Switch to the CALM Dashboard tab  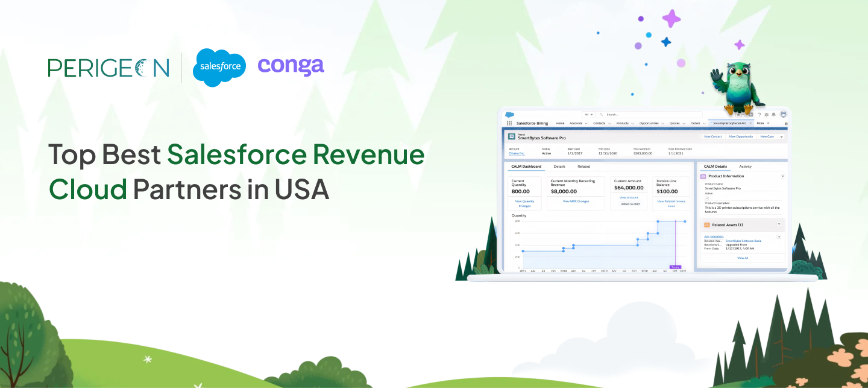[526, 167]
